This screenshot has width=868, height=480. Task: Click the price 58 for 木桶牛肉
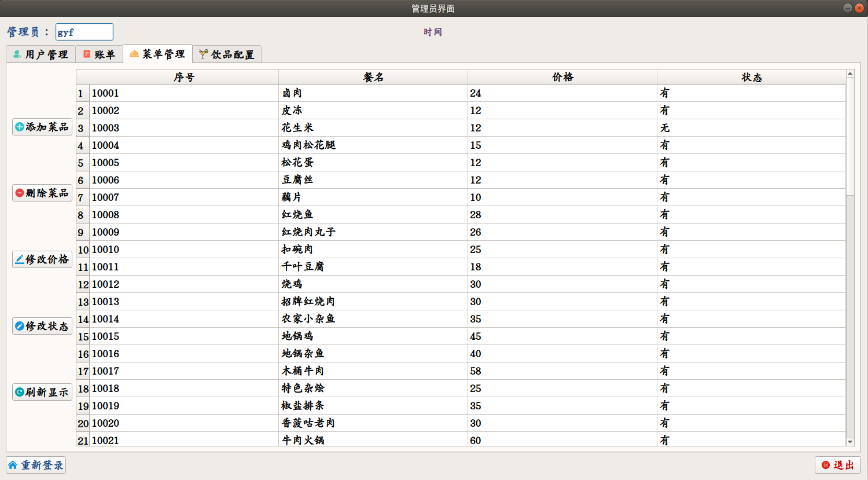point(476,371)
